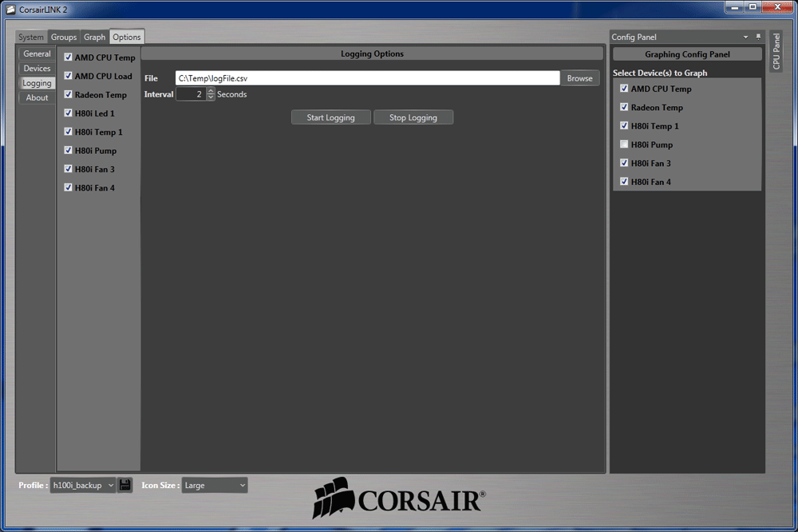Click Browse to choose a log file
Viewport: 798px width, 532px height.
(x=579, y=77)
